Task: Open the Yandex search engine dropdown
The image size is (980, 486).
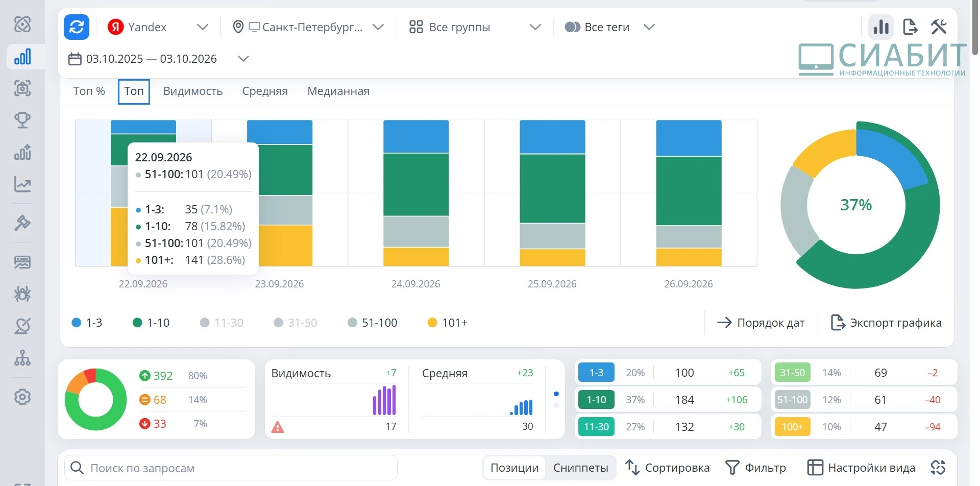Action: pyautogui.click(x=158, y=27)
